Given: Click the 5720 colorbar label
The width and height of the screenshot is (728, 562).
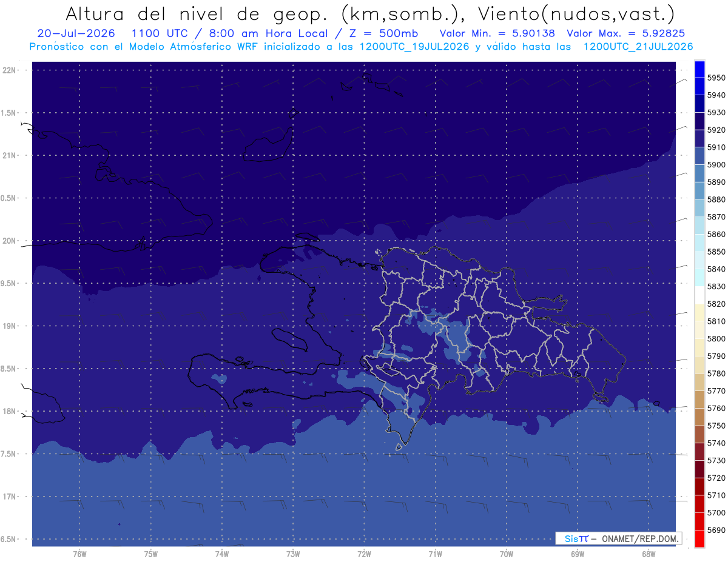Looking at the screenshot, I should coord(716,478).
